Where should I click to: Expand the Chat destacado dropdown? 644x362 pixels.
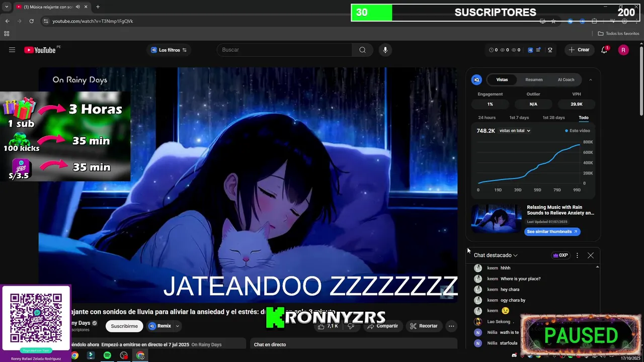click(x=496, y=255)
